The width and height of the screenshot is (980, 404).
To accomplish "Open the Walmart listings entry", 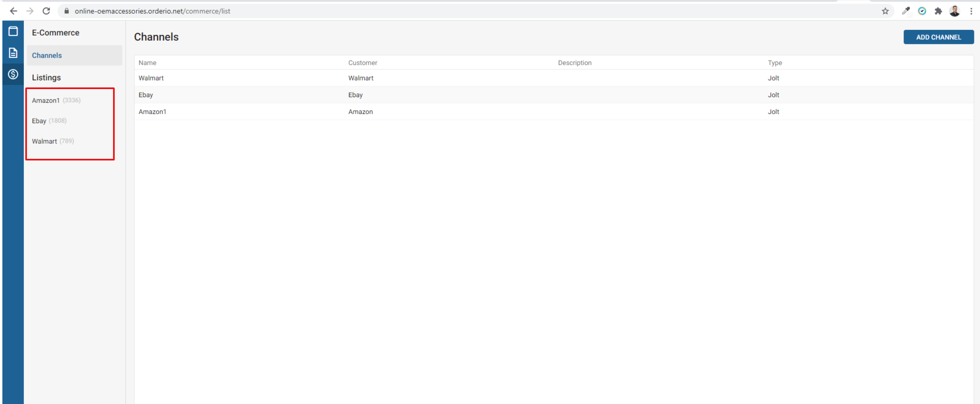I will (44, 141).
